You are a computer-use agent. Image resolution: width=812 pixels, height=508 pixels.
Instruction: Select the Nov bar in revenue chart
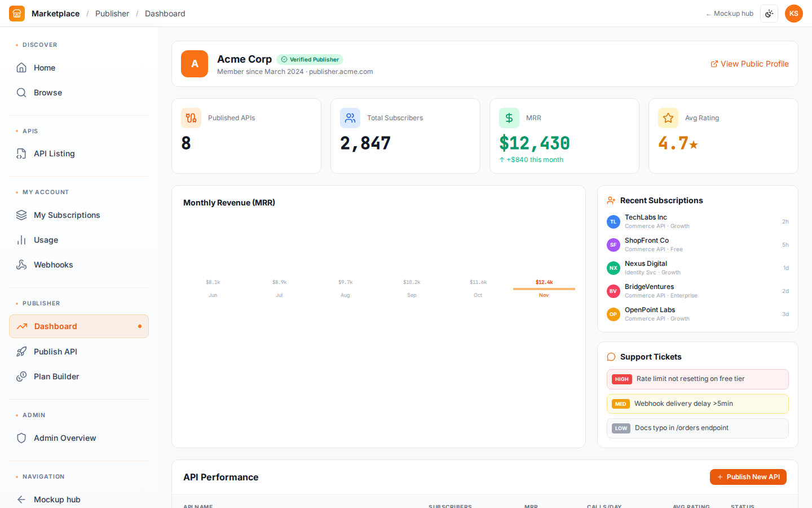544,288
